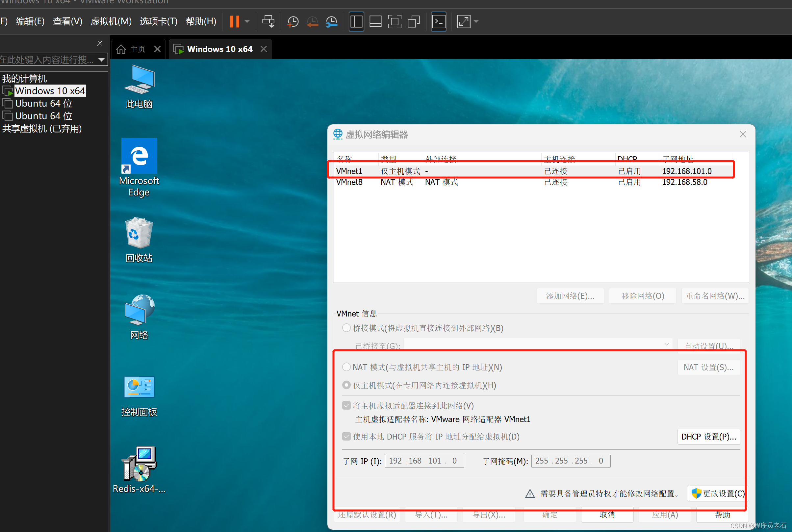Click the 取消 button
Screen dimensions: 792x532
[607, 514]
